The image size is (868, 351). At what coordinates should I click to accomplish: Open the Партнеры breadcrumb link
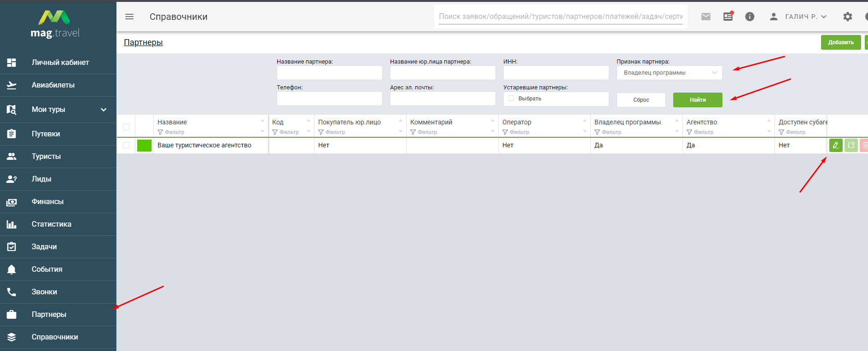pos(143,42)
